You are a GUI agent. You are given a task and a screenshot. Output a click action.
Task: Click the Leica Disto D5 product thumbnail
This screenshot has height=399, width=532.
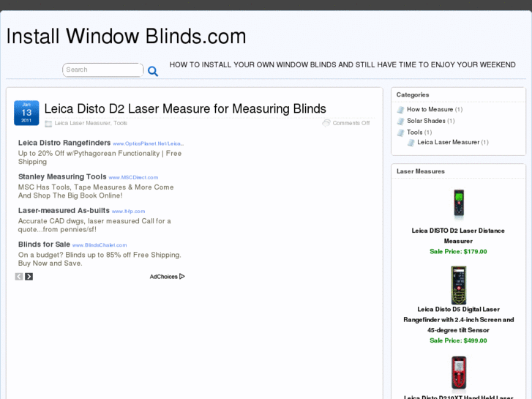click(459, 286)
